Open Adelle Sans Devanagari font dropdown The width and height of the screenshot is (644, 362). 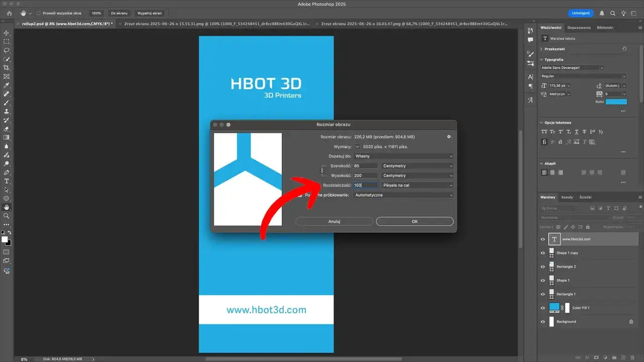(x=573, y=67)
